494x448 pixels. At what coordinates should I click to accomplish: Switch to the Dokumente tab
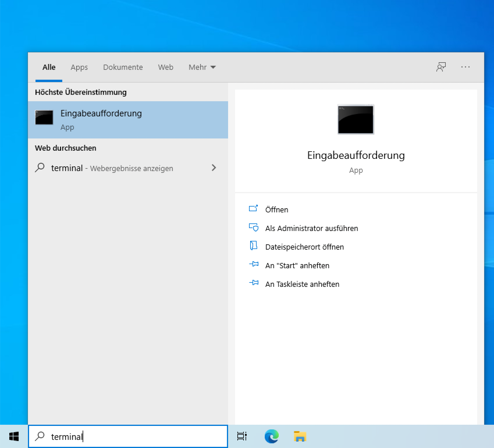[123, 67]
